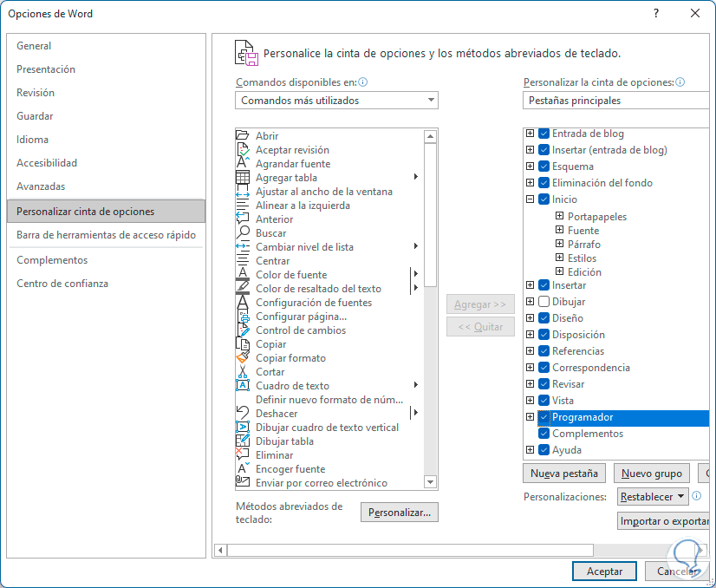Open the Pestañas principales dropdown
The width and height of the screenshot is (716, 588).
[x=616, y=101]
